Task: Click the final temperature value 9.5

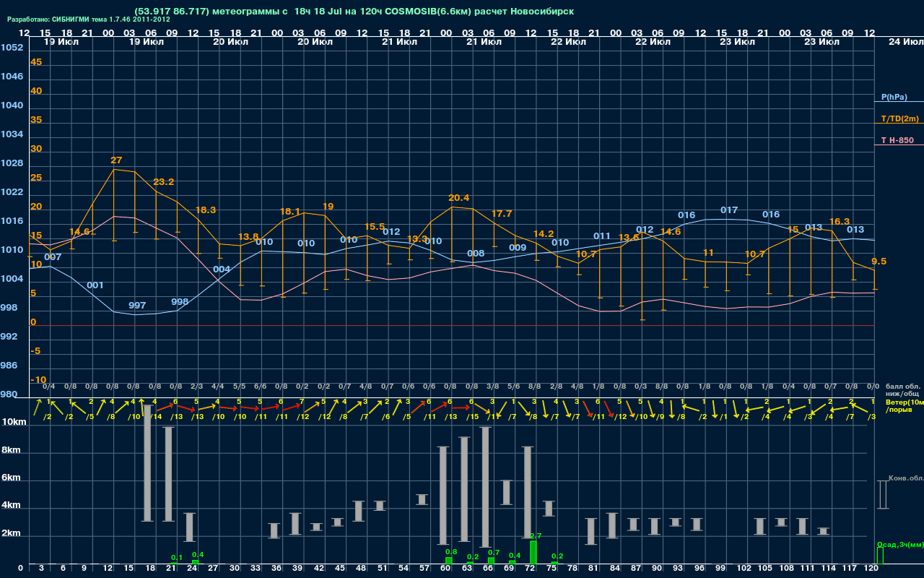Action: [879, 262]
